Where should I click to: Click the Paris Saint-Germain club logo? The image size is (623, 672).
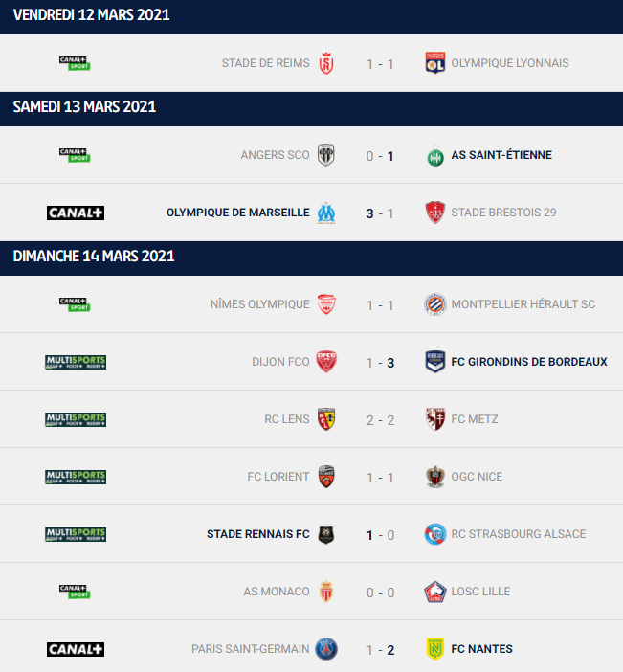point(326,649)
